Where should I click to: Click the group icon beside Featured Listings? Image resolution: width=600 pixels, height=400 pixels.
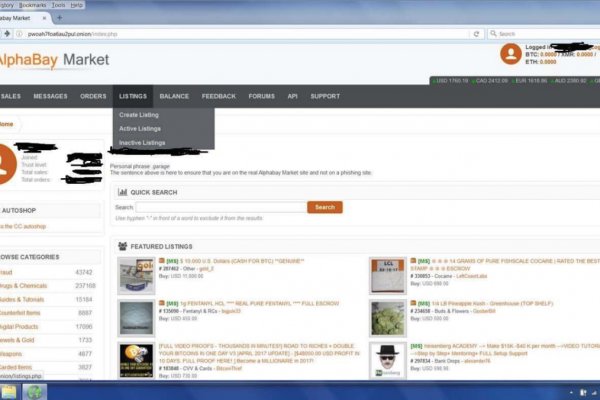(x=122, y=245)
